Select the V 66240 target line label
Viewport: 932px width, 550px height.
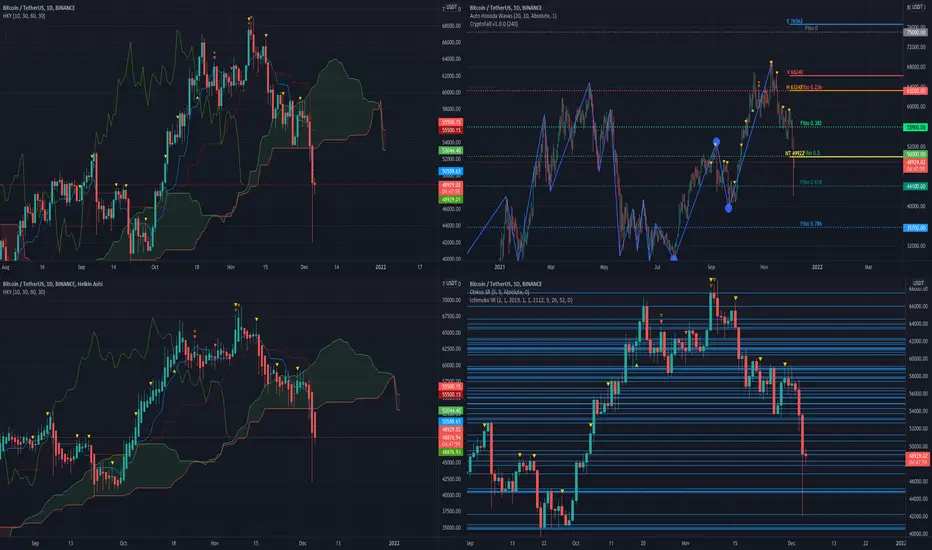pyautogui.click(x=795, y=72)
